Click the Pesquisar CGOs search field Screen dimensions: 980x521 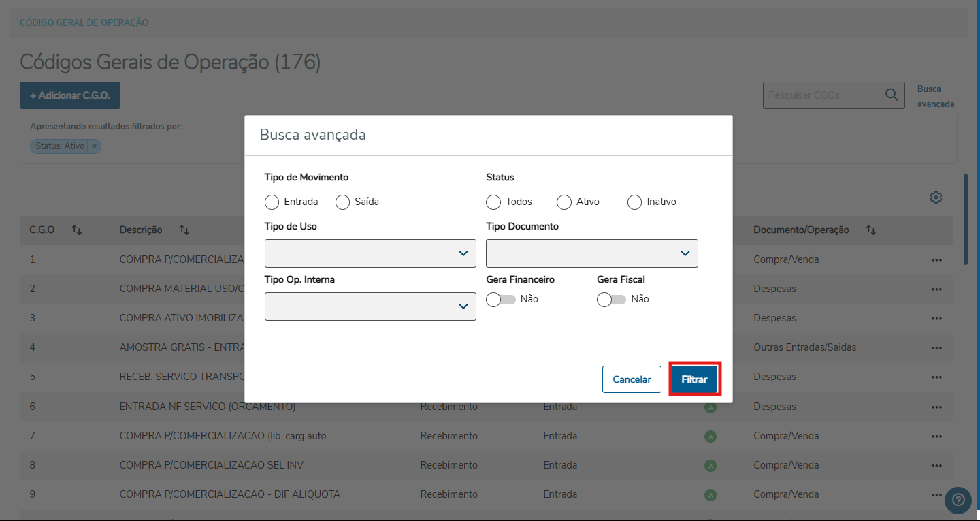[822, 95]
